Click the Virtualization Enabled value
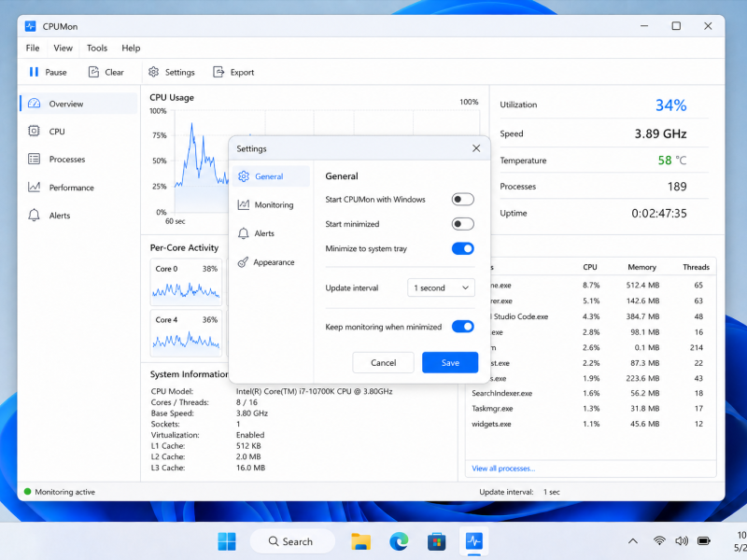This screenshot has width=747, height=560. [250, 435]
